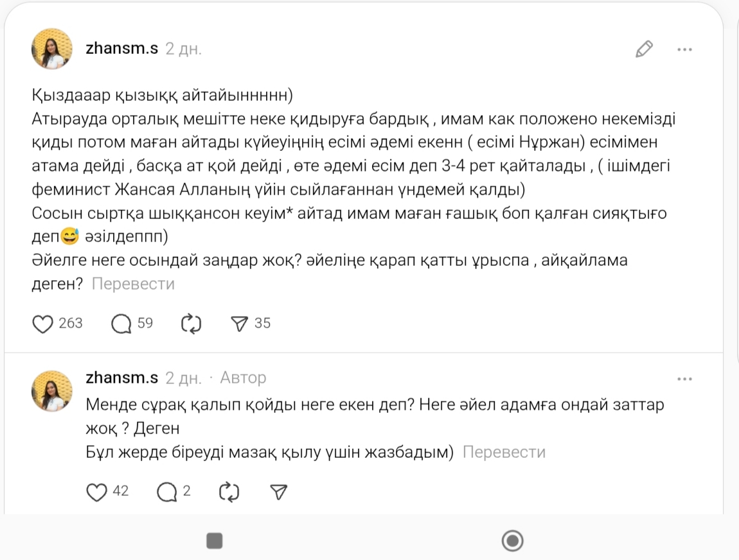Open avatar on the author reply
Image resolution: width=739 pixels, height=560 pixels.
pos(51,390)
